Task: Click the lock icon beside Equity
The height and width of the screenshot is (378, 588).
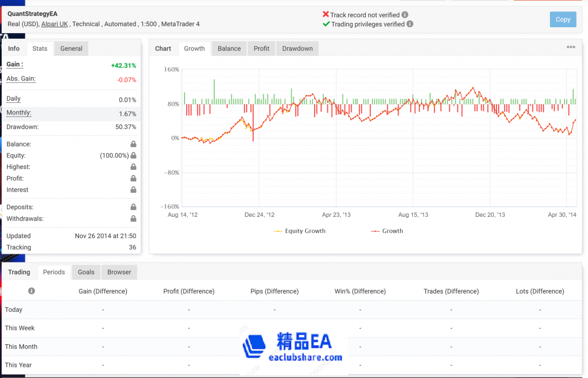Action: click(133, 156)
